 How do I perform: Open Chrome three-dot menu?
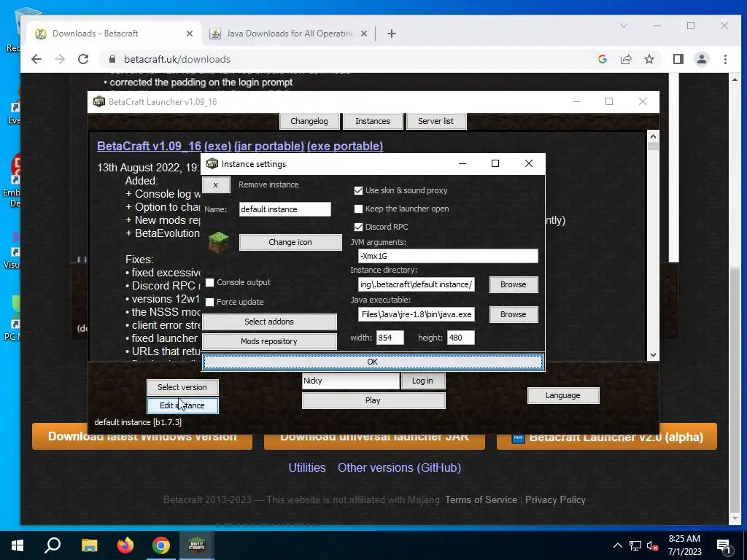click(725, 59)
